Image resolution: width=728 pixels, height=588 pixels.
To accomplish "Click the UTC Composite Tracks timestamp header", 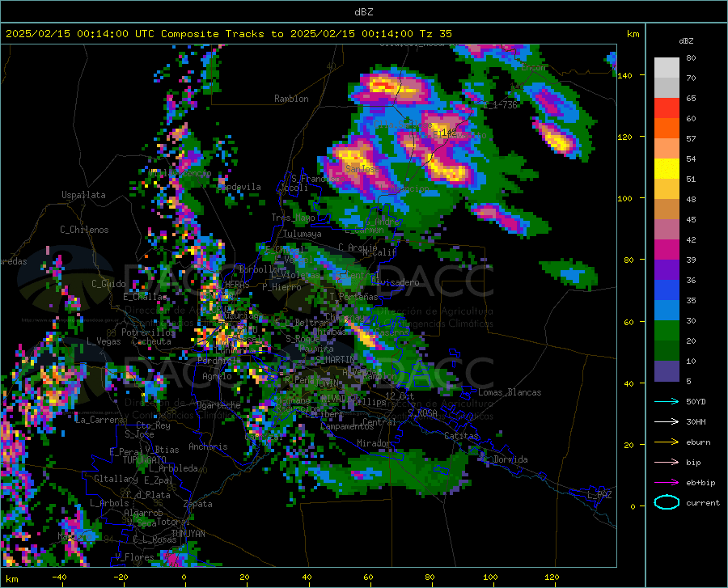I will pos(228,34).
